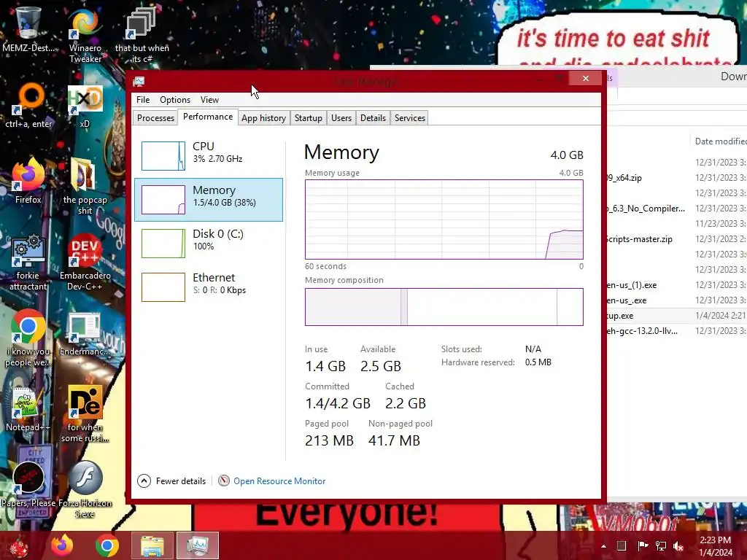Open the File menu in Task Manager
Screen dimensions: 747x560
[143, 99]
